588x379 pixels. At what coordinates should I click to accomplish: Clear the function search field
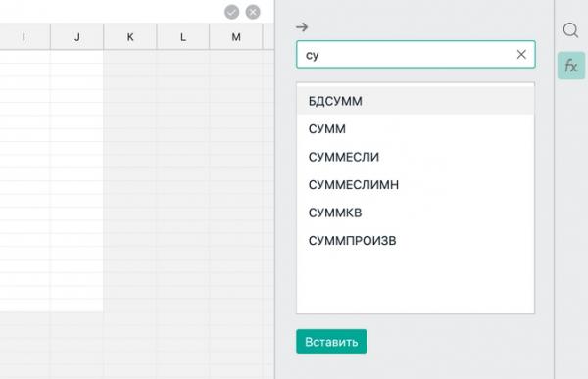click(x=521, y=55)
